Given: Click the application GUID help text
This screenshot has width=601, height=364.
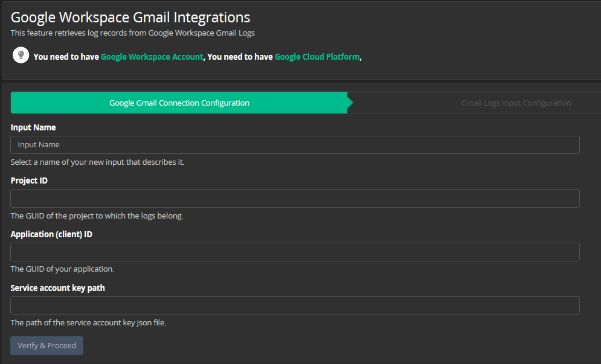Looking at the screenshot, I should (62, 269).
